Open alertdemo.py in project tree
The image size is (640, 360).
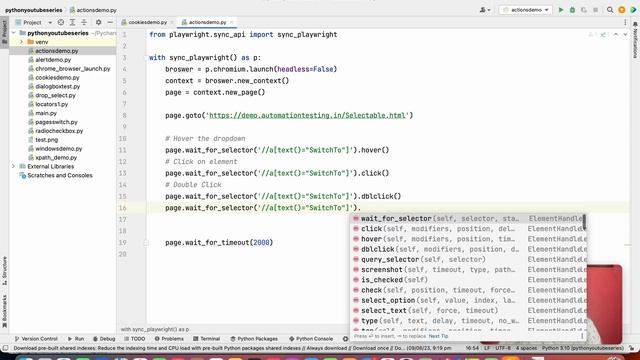[x=53, y=60]
